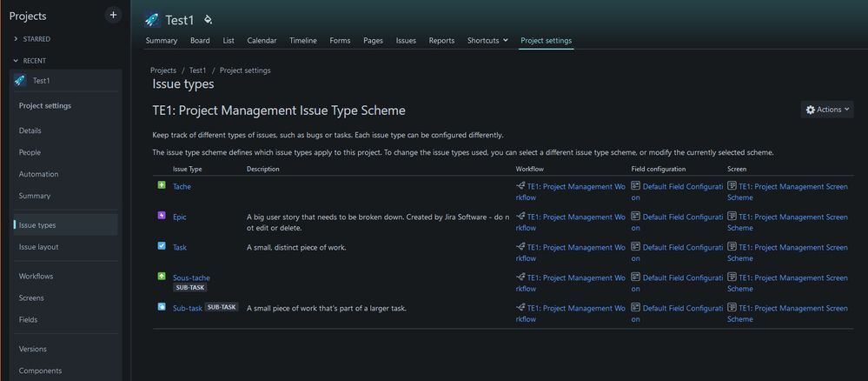
Task: Open the Timeline tab
Action: coord(302,41)
